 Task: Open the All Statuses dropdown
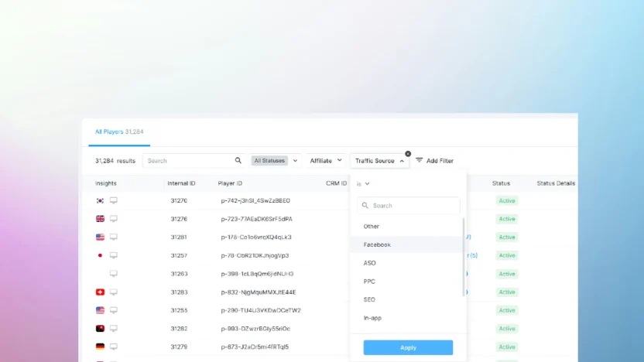pos(275,160)
